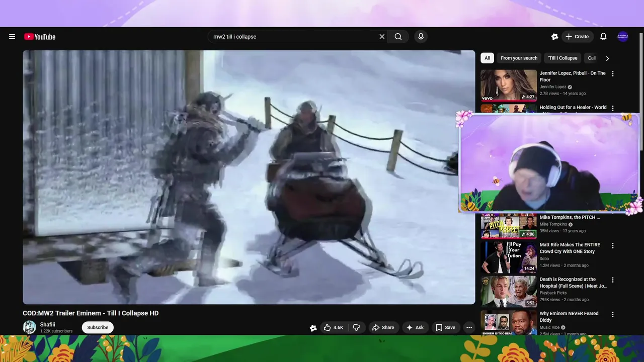The width and height of the screenshot is (644, 362).
Task: Click the video title 'COD:MW2 Trailer Eminem'
Action: tap(91, 313)
